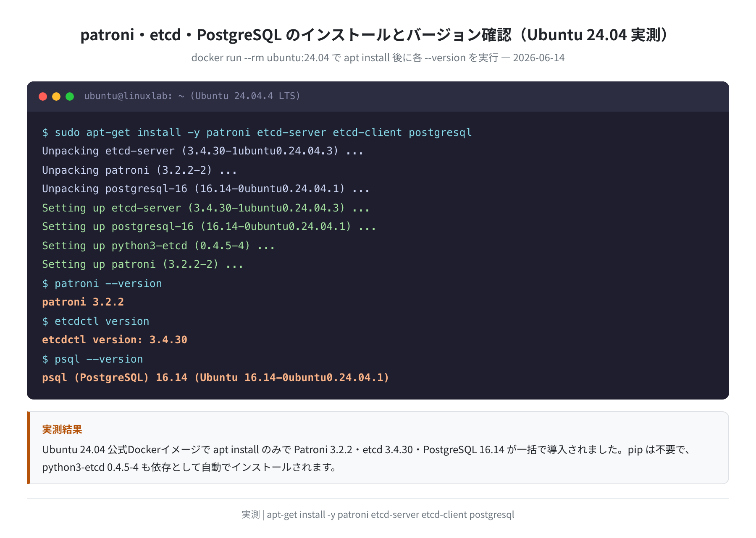Select 'Unpacking etcd-server (3.4.30-1ubuntu0.24.04.3)' line
Screen dimensions: 756x538
[x=203, y=151]
